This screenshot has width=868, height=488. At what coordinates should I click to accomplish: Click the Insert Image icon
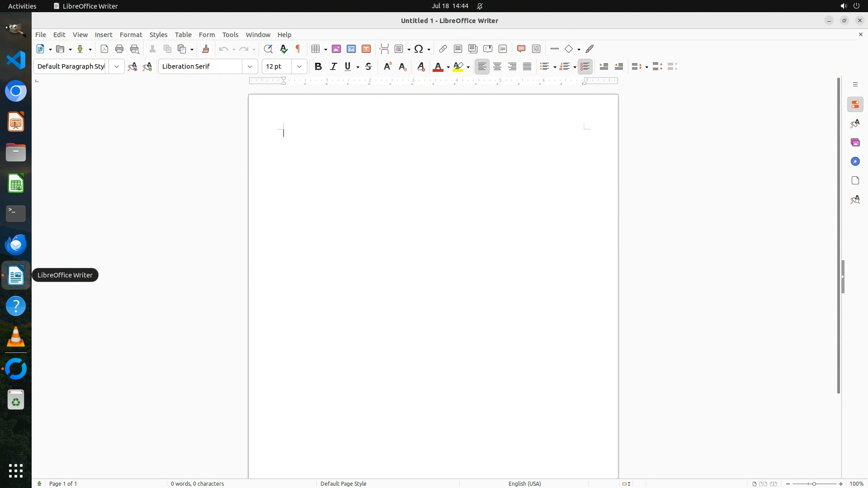[x=336, y=49]
